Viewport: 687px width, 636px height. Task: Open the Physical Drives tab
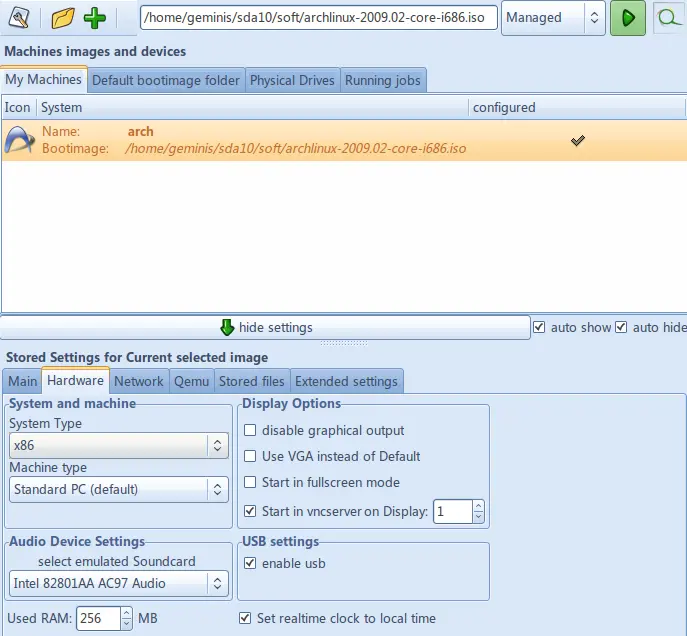pyautogui.click(x=292, y=81)
